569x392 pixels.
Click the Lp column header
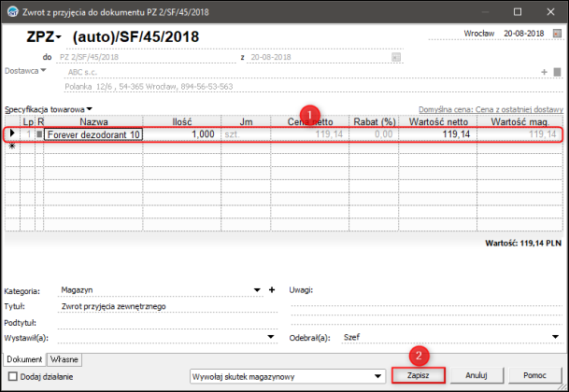tap(28, 122)
